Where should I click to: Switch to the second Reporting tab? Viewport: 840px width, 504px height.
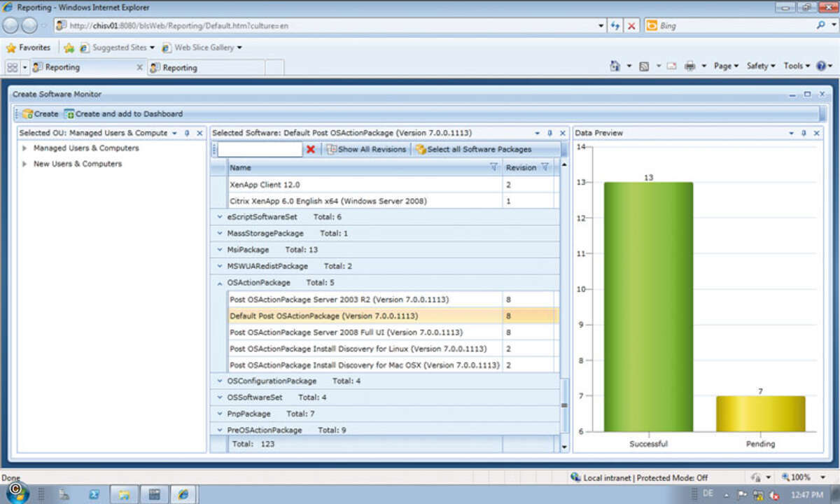pos(206,68)
